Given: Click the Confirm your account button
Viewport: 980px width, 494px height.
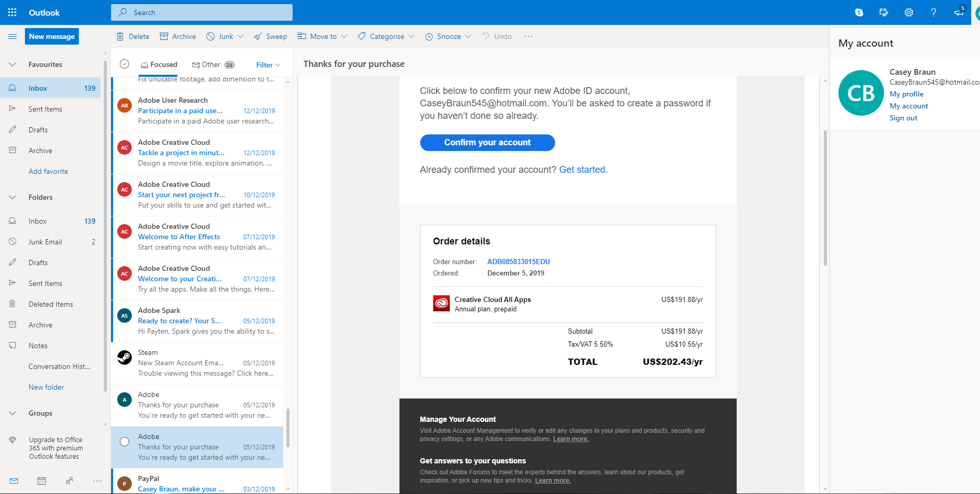Looking at the screenshot, I should [487, 143].
